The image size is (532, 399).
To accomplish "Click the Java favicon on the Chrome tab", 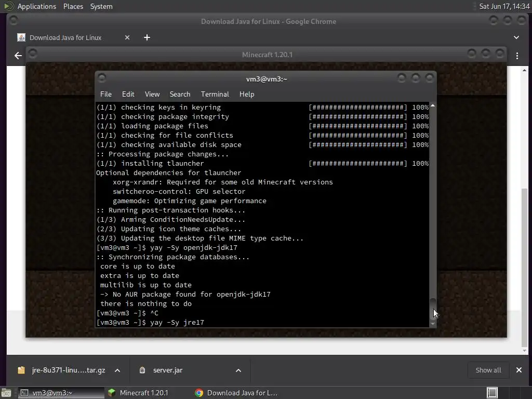I will [21, 37].
